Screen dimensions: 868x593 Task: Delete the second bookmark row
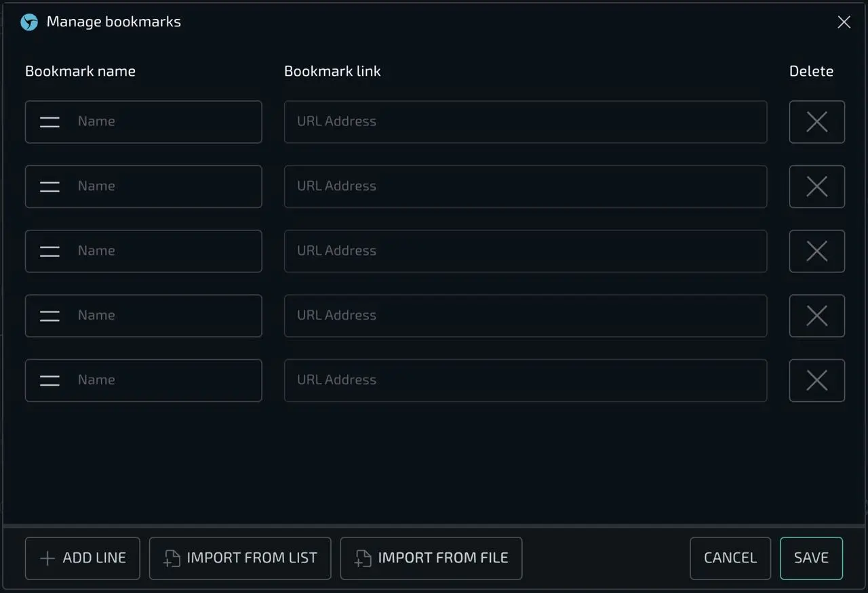(816, 186)
